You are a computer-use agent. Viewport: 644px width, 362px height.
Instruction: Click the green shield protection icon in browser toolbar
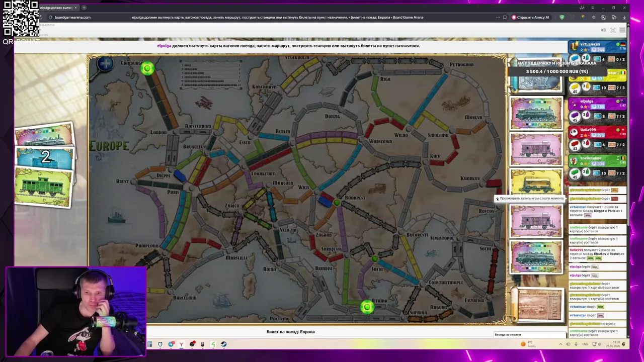click(x=562, y=17)
